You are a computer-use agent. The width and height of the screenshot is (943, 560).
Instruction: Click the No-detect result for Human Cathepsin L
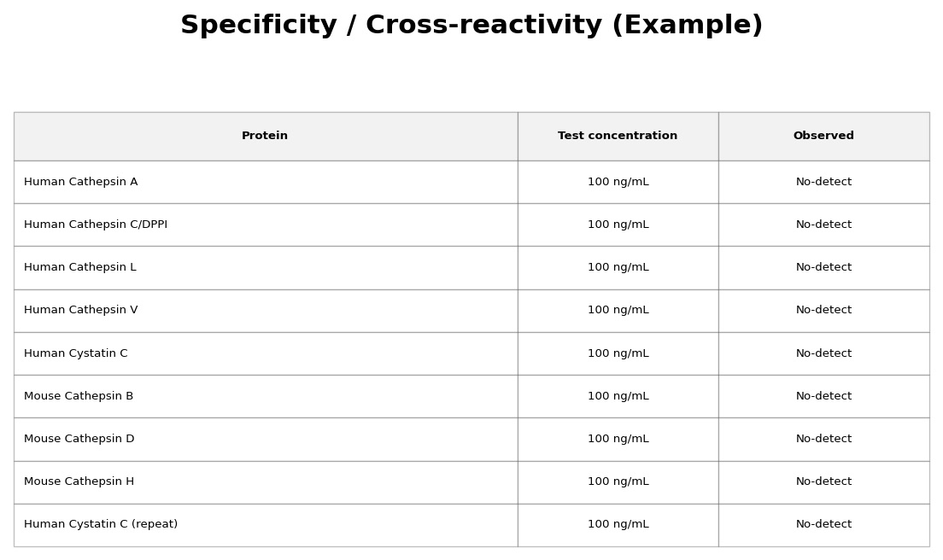point(823,267)
